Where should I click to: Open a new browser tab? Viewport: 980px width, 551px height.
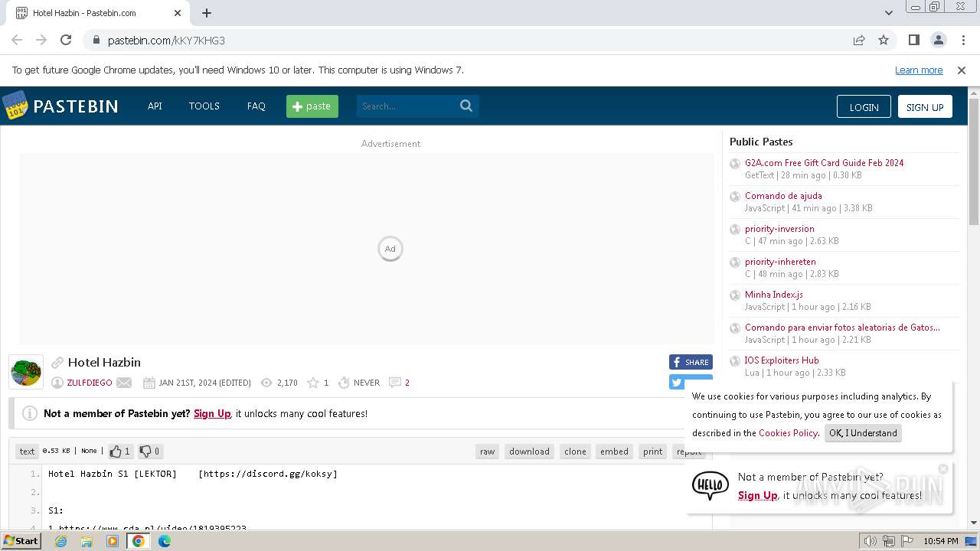click(x=207, y=13)
